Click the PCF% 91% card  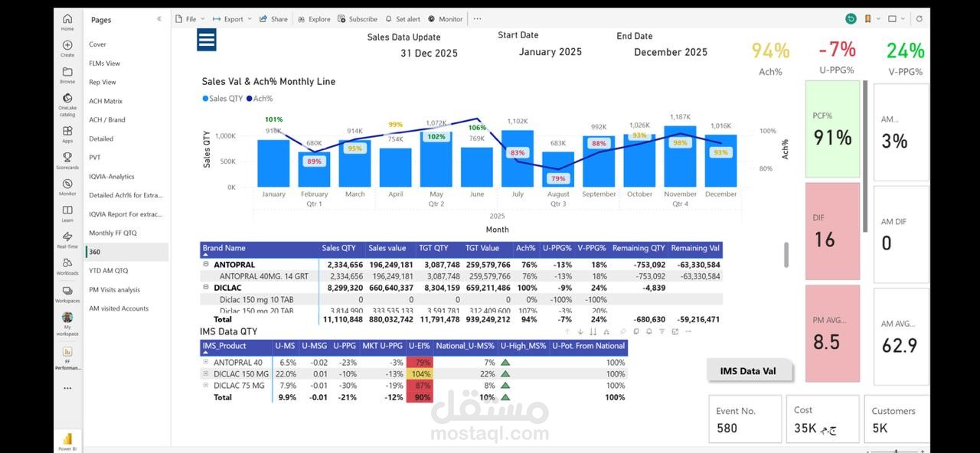tap(832, 130)
